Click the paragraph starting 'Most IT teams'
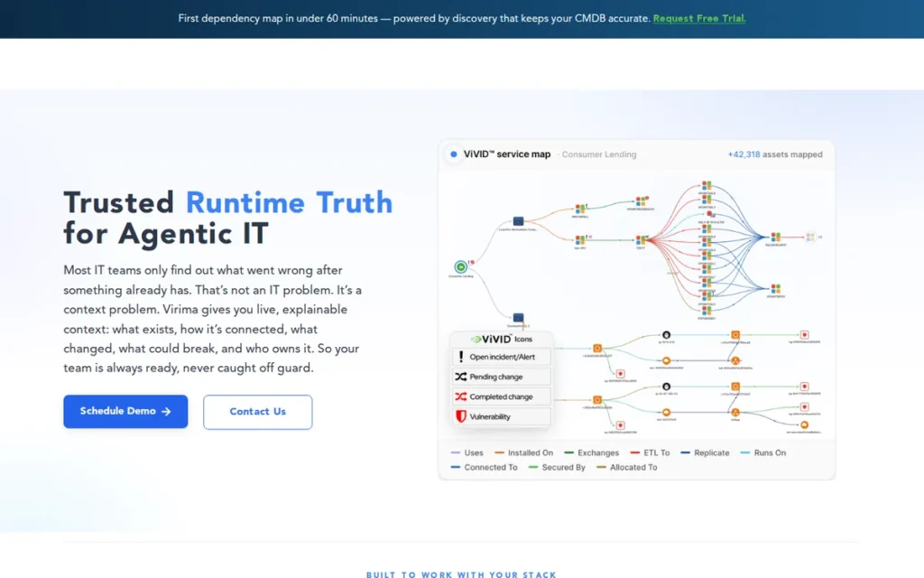Screen dimensions: 924x578 tap(213, 319)
